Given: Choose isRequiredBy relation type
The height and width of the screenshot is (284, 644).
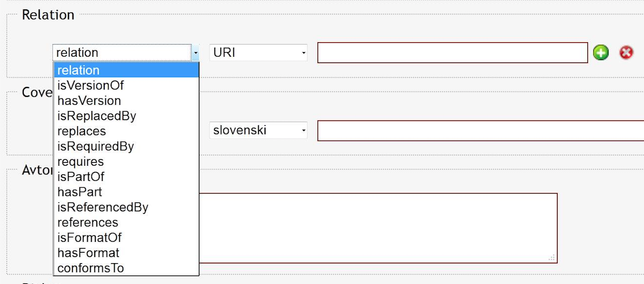Looking at the screenshot, I should (96, 146).
